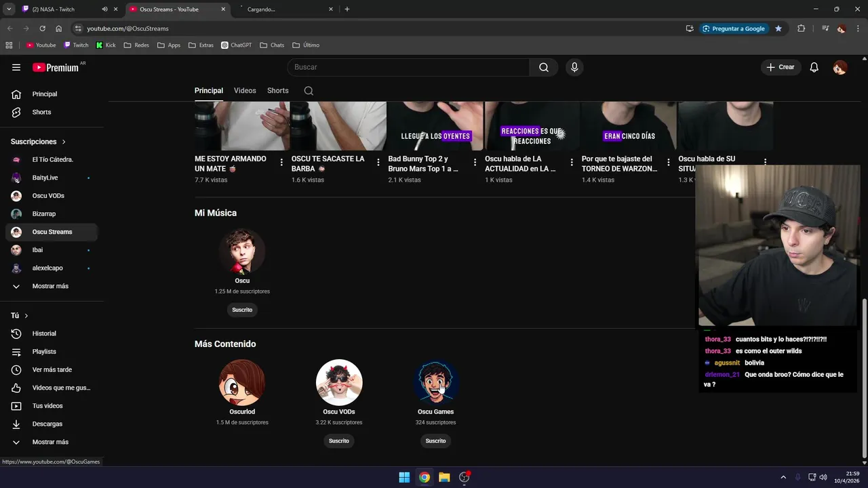
Task: Show hidden system tray icons
Action: (783, 477)
